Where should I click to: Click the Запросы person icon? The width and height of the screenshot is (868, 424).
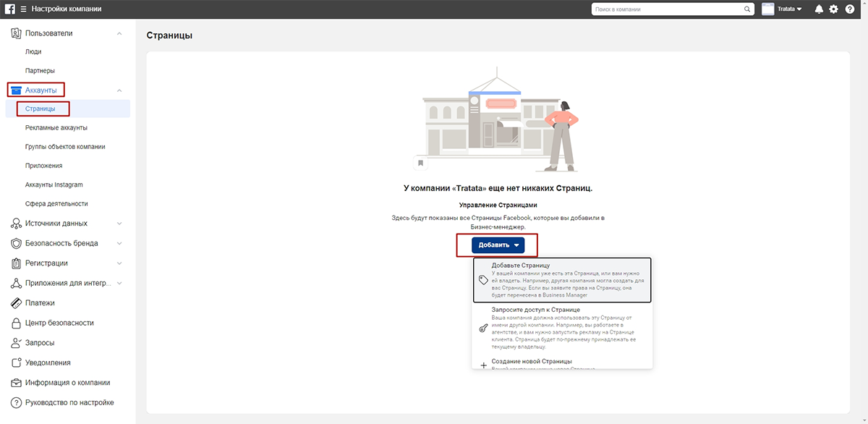click(16, 343)
